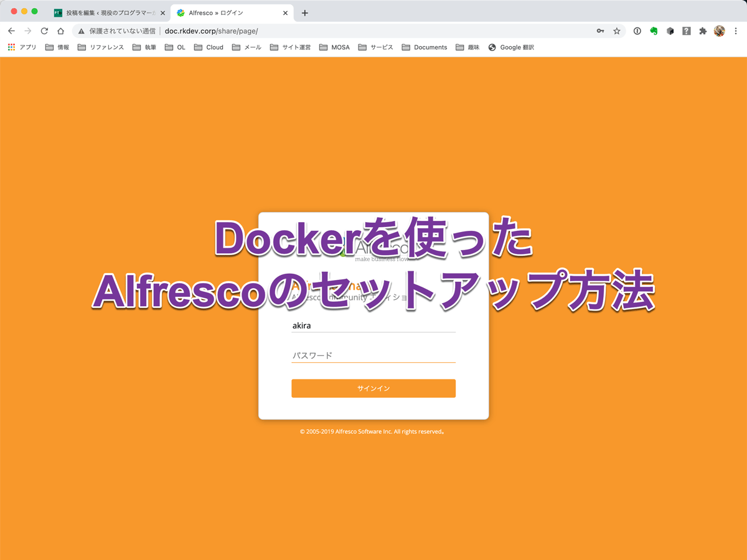Viewport: 747px width, 560px height.
Task: Focus the username field containing akira
Action: tap(374, 325)
